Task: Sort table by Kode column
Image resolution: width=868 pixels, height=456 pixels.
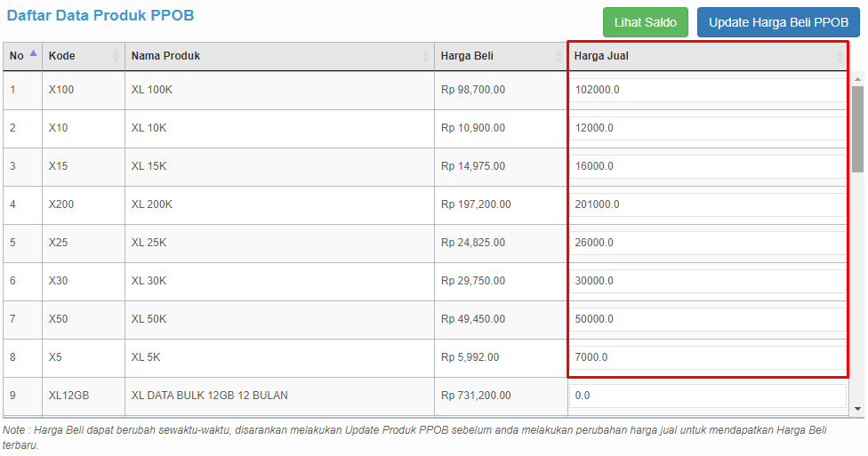Action: click(x=84, y=56)
